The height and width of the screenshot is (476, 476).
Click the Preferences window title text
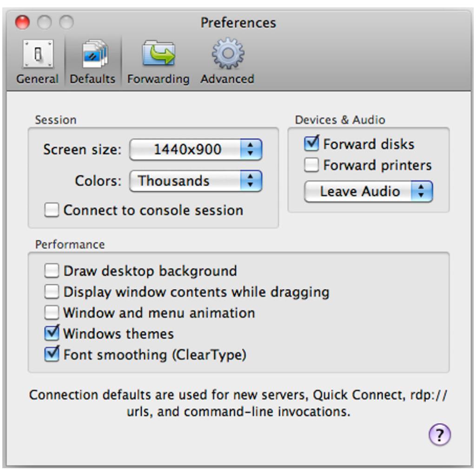pos(238,22)
